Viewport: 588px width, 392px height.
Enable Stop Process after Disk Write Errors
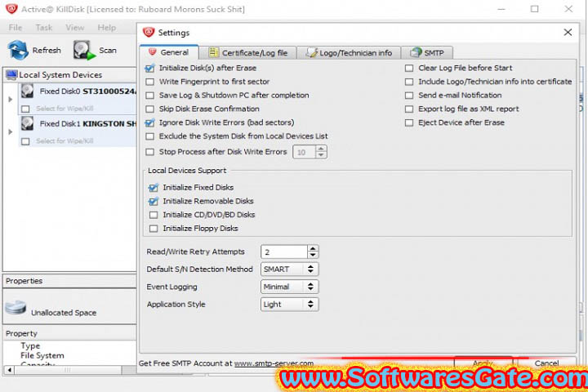click(x=149, y=152)
